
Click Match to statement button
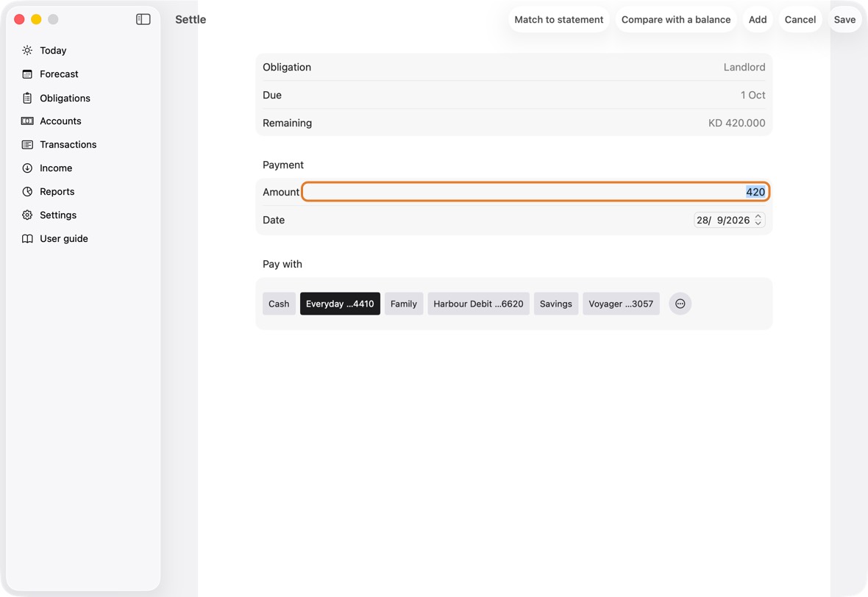(x=558, y=19)
